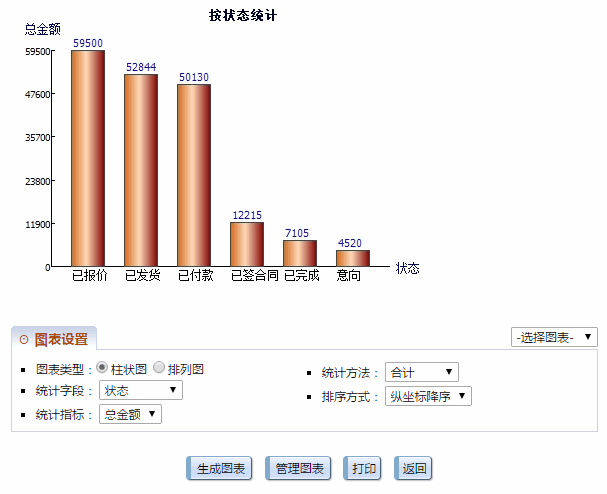Click the 已付款 bar in chart
The image size is (607, 494).
[194, 175]
